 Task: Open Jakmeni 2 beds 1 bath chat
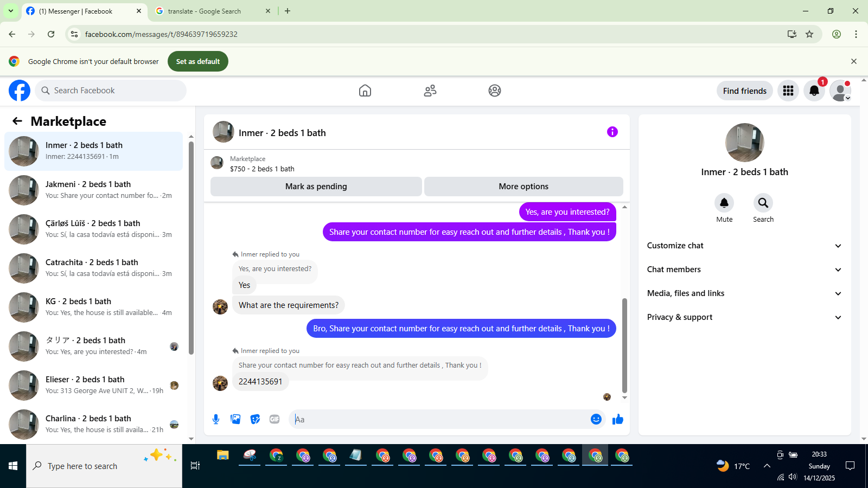click(x=93, y=190)
